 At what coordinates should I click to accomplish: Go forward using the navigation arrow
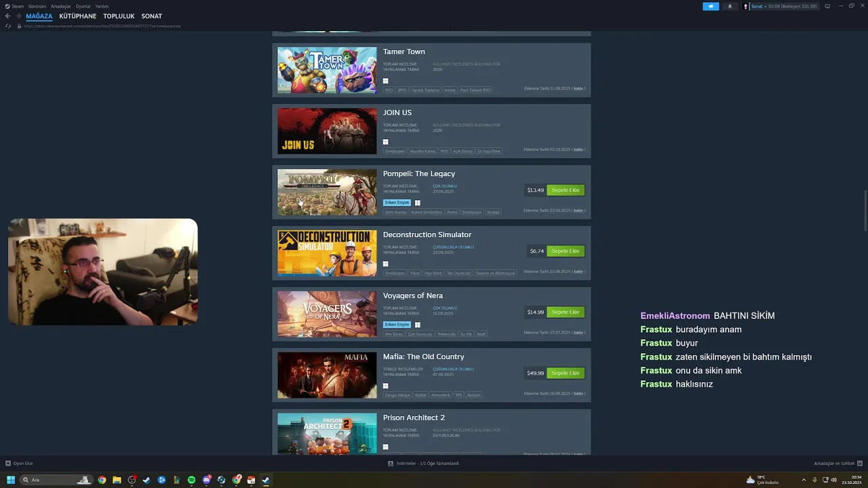point(18,16)
